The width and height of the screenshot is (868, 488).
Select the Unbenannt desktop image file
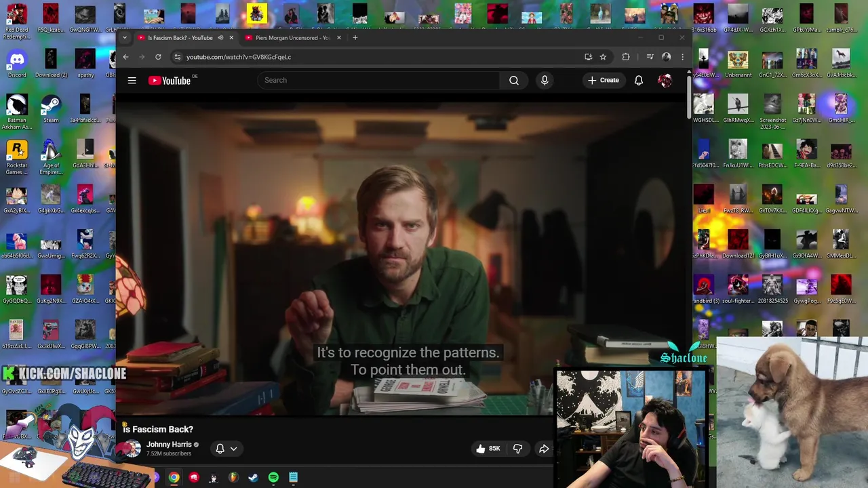click(738, 63)
